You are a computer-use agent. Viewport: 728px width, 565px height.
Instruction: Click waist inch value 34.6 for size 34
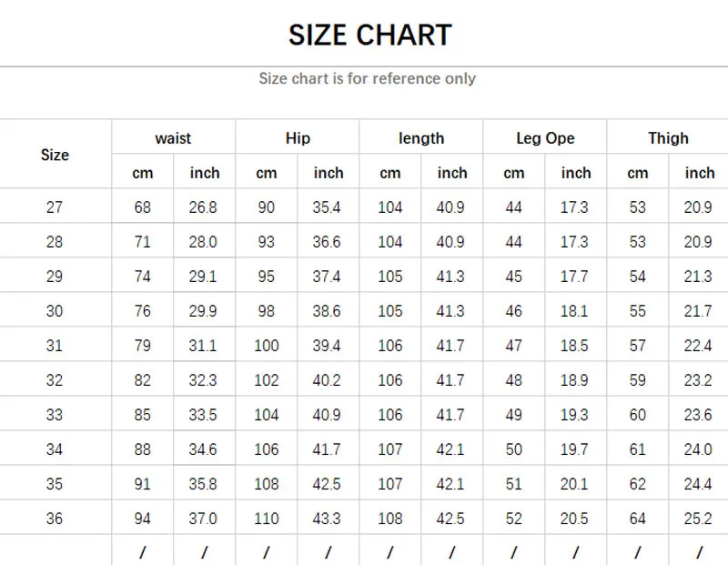click(x=204, y=449)
